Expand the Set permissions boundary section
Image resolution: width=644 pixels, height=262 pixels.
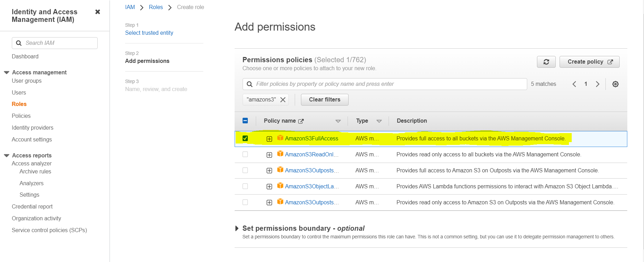point(237,228)
